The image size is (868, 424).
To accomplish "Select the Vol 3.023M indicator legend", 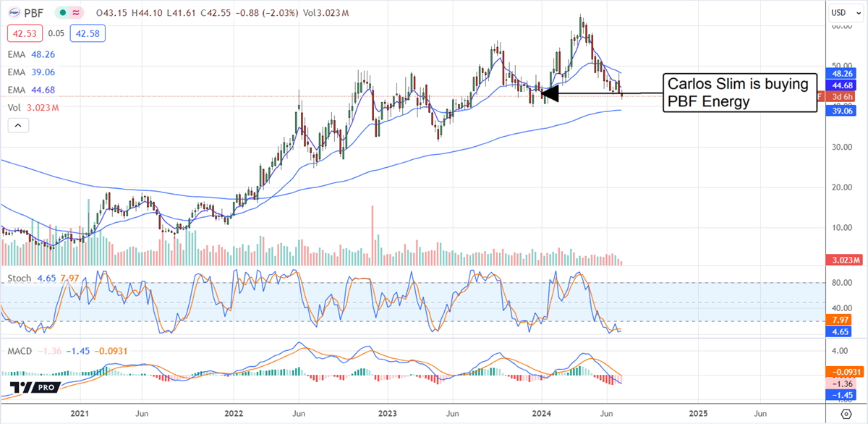I will [34, 108].
